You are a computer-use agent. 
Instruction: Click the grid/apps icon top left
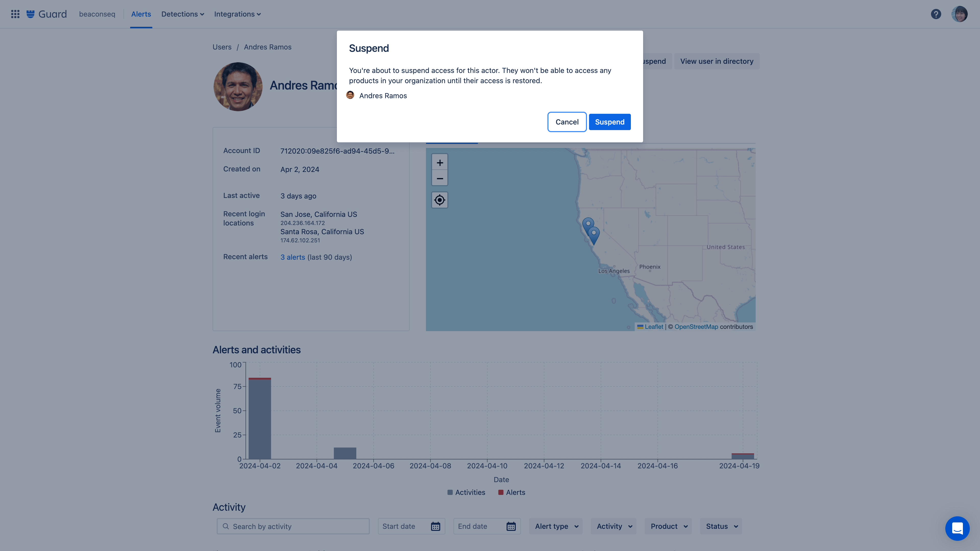tap(14, 14)
